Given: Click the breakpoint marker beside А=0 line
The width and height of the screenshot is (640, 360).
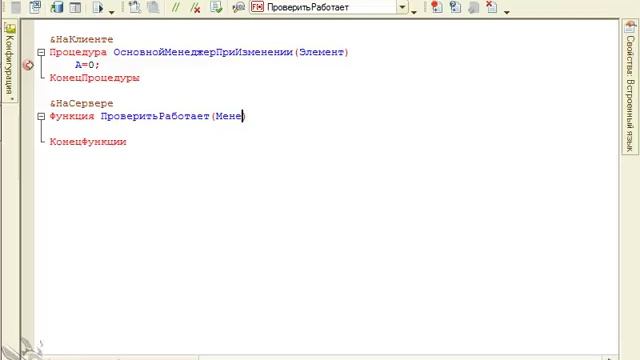Looking at the screenshot, I should coord(28,65).
